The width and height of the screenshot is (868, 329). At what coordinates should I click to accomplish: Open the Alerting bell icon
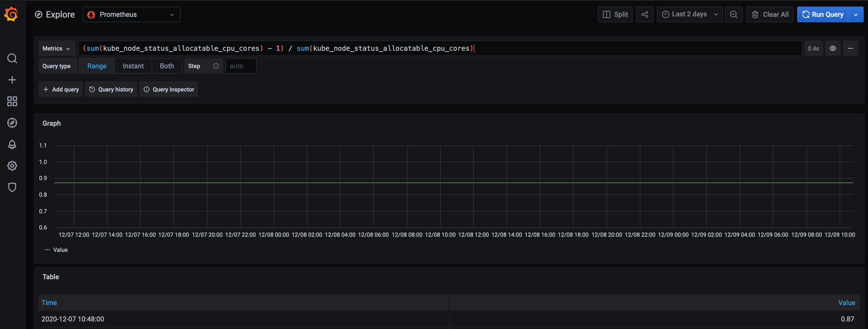(x=12, y=144)
